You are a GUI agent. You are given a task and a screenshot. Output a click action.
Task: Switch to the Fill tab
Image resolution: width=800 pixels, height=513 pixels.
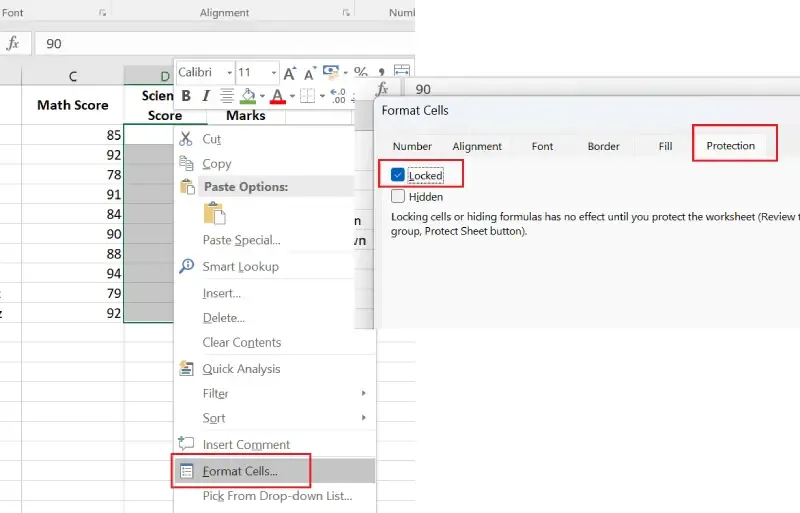[665, 146]
